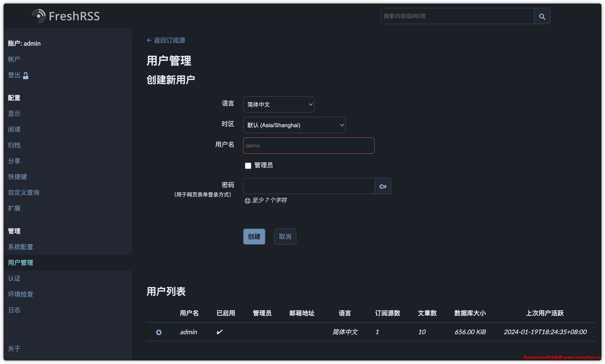Click the top search input box

click(457, 16)
